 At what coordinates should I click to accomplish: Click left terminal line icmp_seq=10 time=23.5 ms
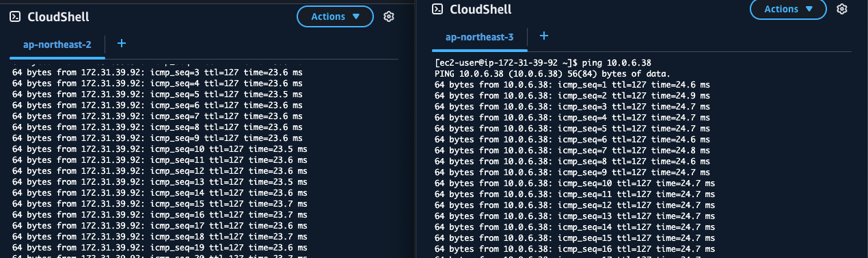click(x=160, y=149)
